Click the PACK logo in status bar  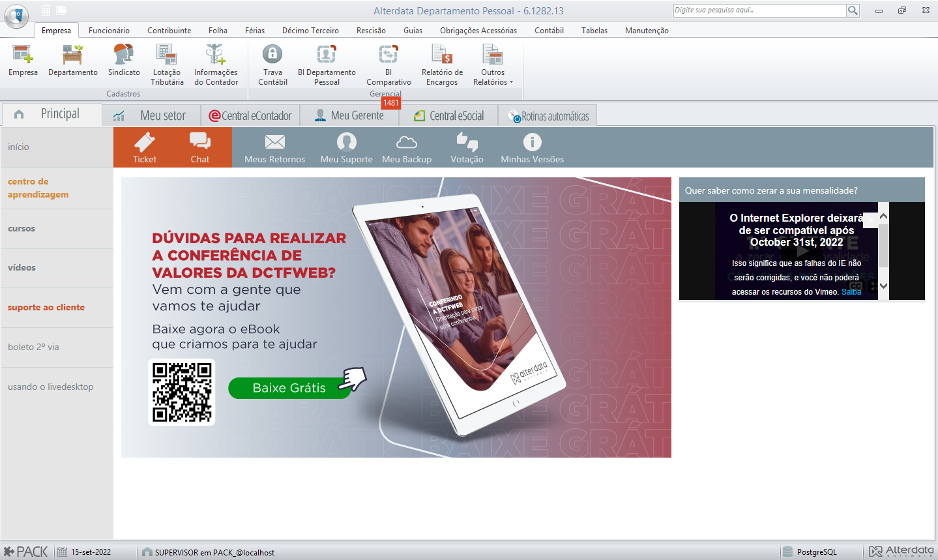25,552
